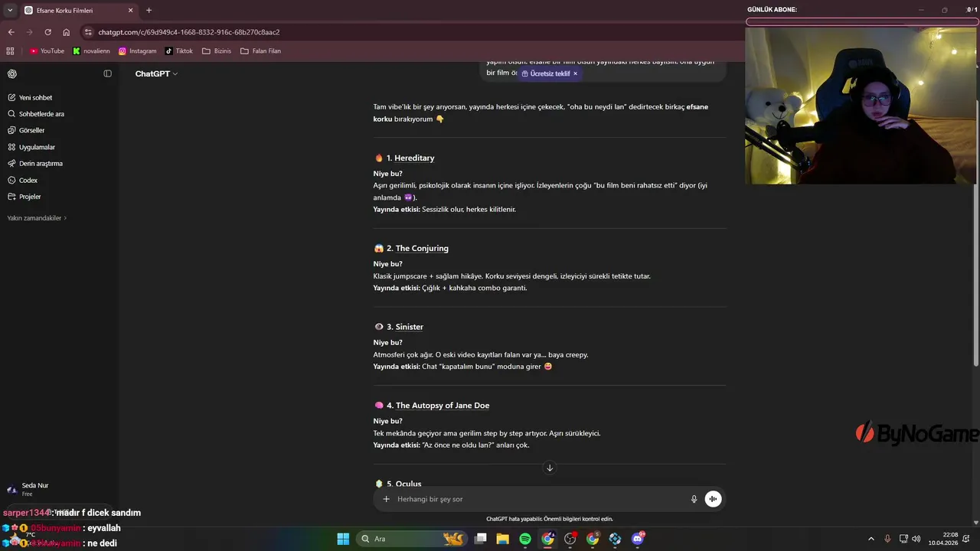Reload the page
Screen dimensions: 980x551
[x=47, y=32]
